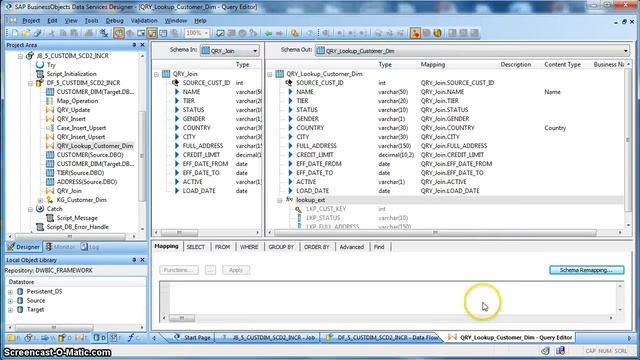The width and height of the screenshot is (640, 360).
Task: Open the 100% zoom dropdown
Action: coord(207,33)
